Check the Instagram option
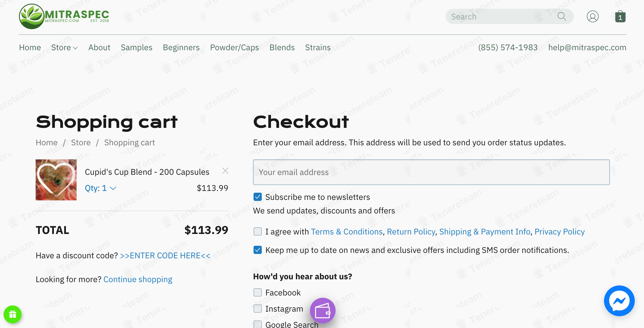This screenshot has height=328, width=644. (258, 309)
